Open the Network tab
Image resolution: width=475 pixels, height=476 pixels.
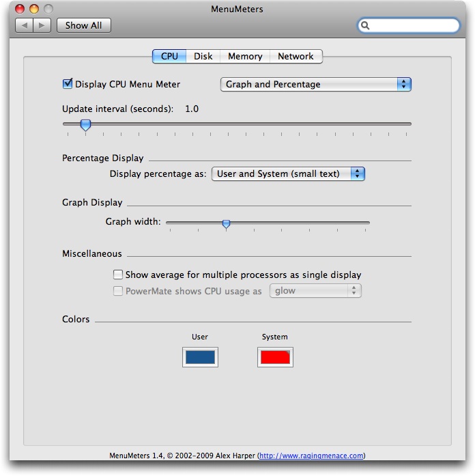(x=296, y=57)
